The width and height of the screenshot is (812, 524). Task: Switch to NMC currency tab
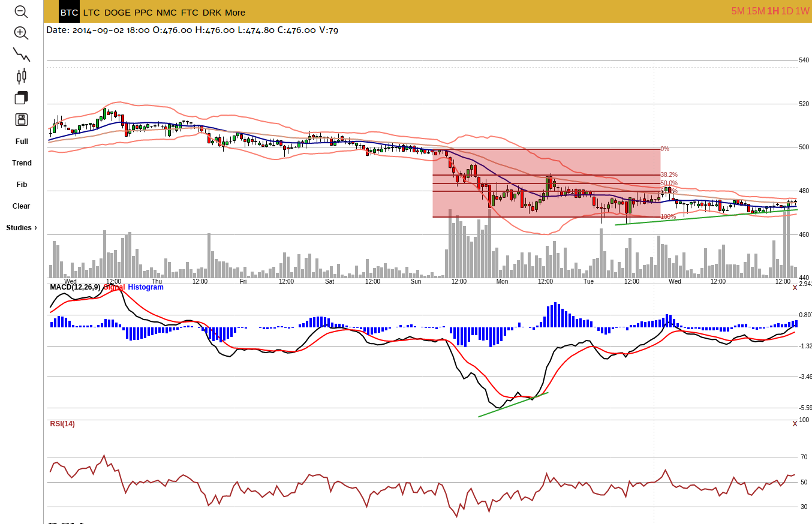(x=167, y=12)
